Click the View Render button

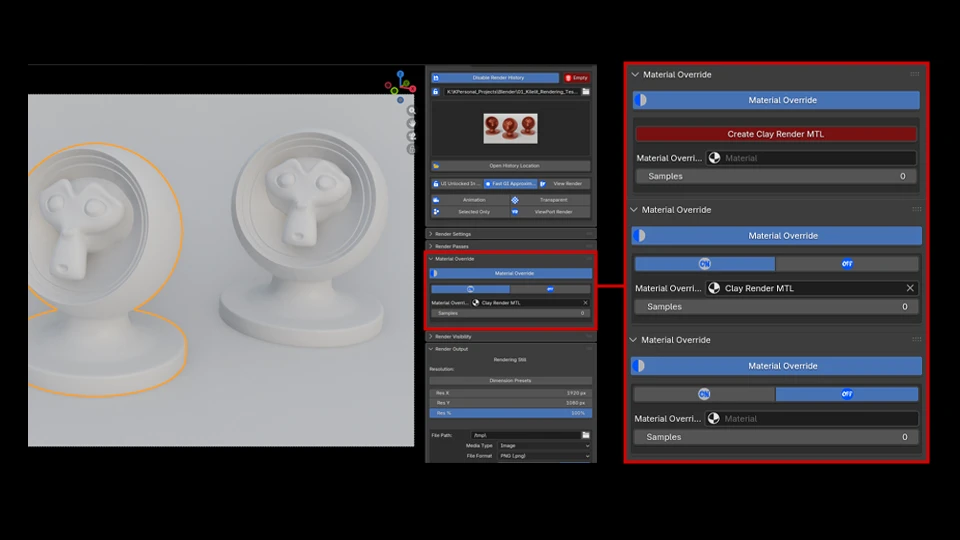coord(564,184)
